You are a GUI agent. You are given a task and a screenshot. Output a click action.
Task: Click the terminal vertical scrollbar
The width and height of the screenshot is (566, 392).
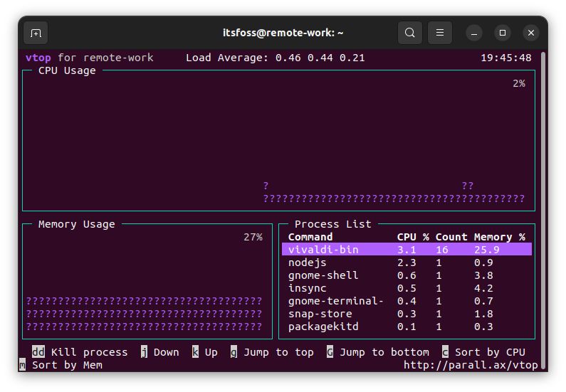click(x=543, y=211)
